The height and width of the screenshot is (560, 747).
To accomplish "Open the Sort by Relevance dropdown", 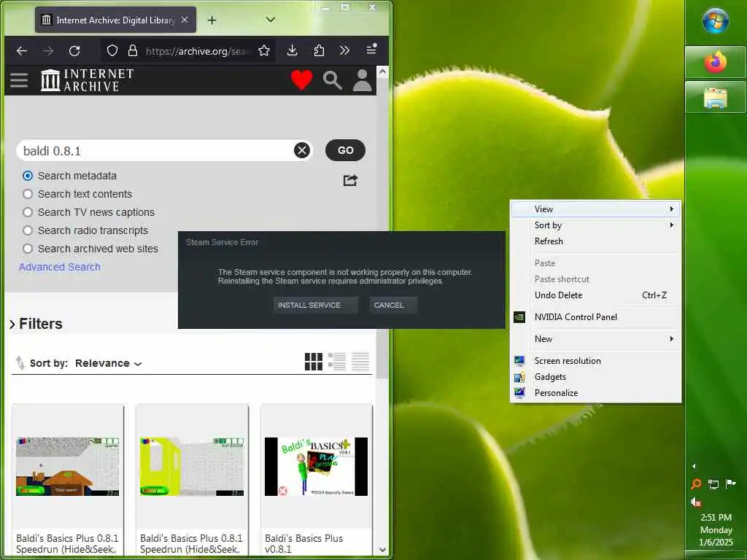I will [x=109, y=363].
